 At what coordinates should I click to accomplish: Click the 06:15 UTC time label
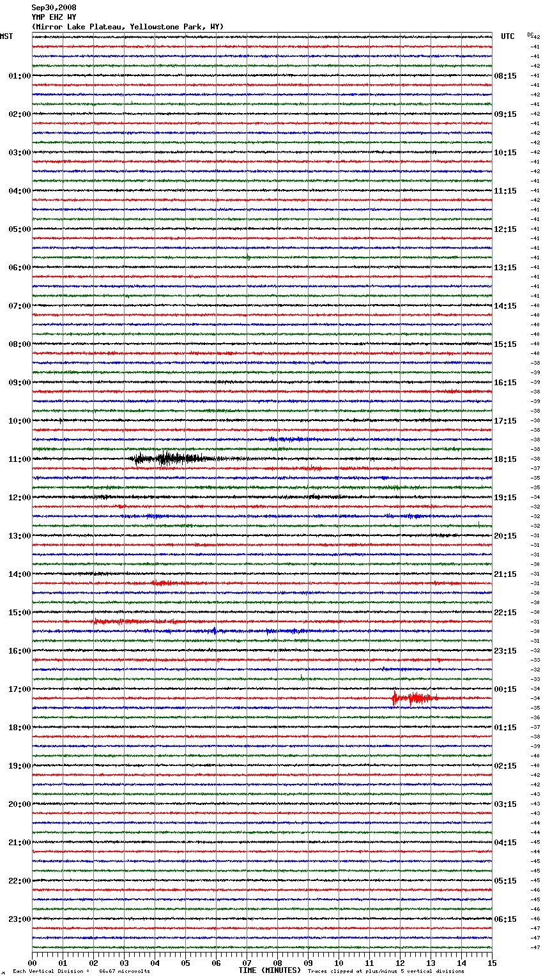click(x=505, y=919)
